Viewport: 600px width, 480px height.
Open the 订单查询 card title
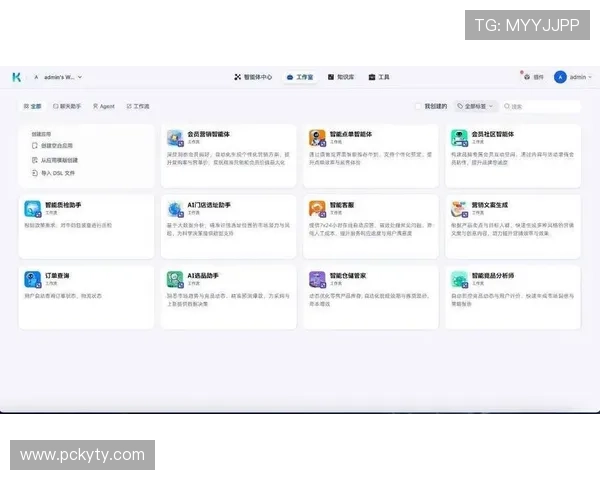[57, 275]
